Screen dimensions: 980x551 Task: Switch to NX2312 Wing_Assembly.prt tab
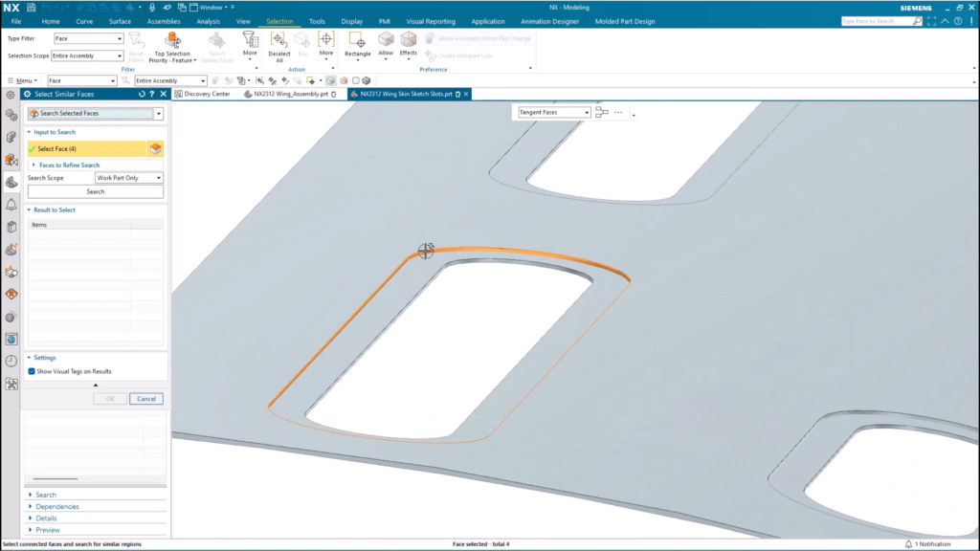[x=289, y=94]
